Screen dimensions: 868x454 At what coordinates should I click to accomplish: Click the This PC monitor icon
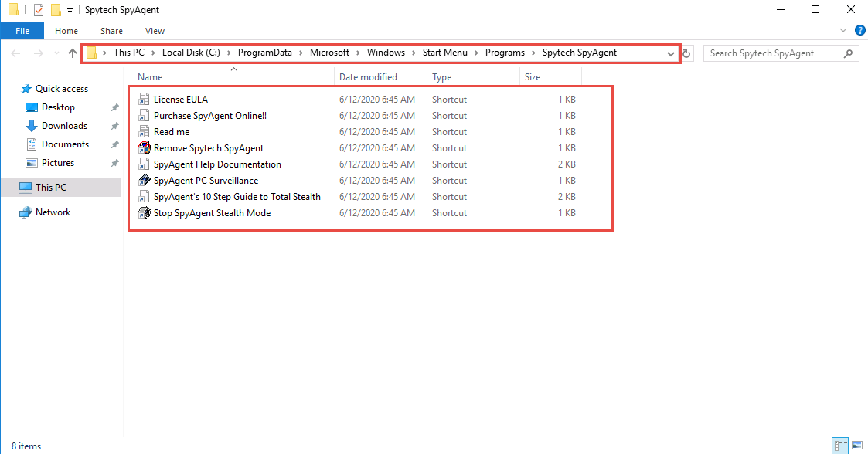click(x=26, y=188)
